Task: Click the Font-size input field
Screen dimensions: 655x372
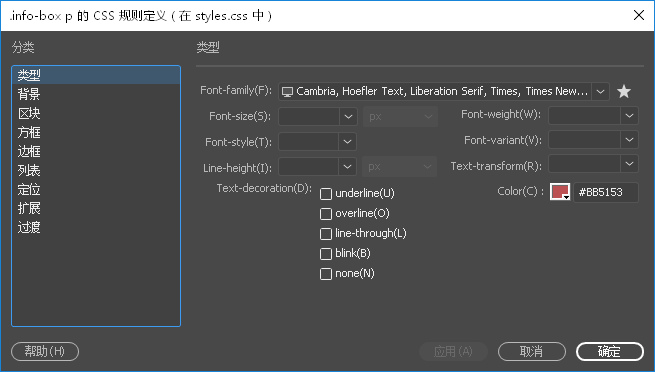Action: click(x=309, y=116)
